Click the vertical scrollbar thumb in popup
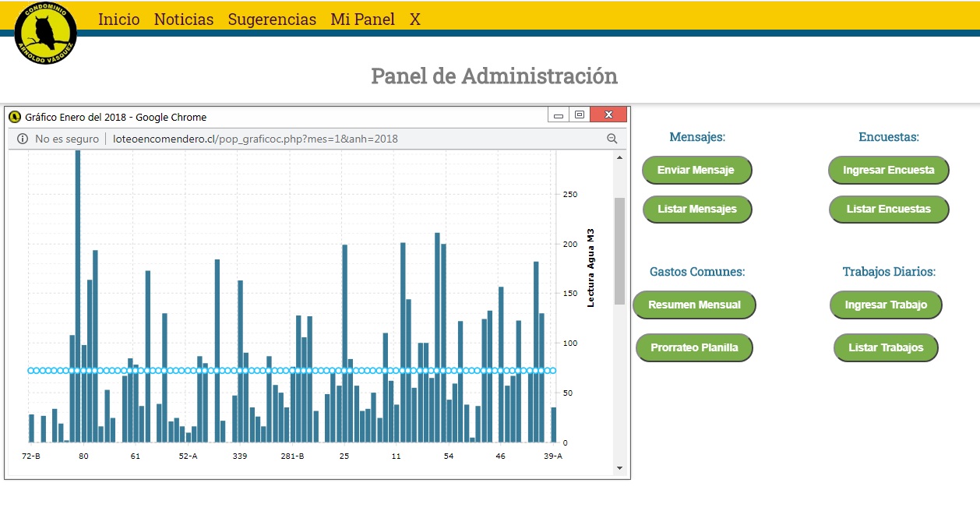The width and height of the screenshot is (980, 511). (619, 249)
